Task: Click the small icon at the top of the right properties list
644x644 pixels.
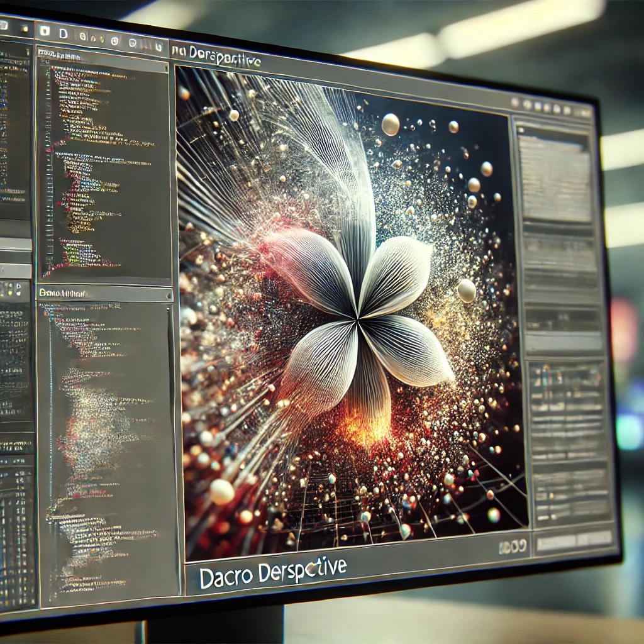Action: (521, 130)
